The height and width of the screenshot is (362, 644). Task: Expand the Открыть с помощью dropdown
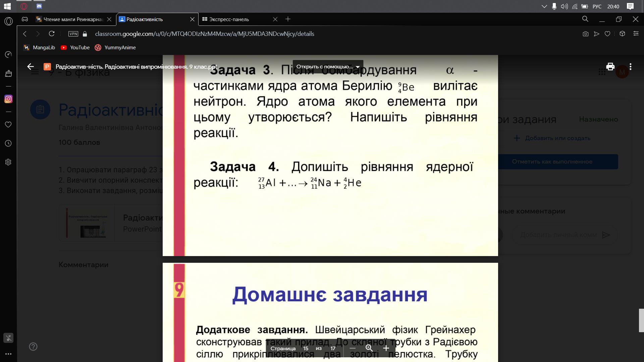328,67
